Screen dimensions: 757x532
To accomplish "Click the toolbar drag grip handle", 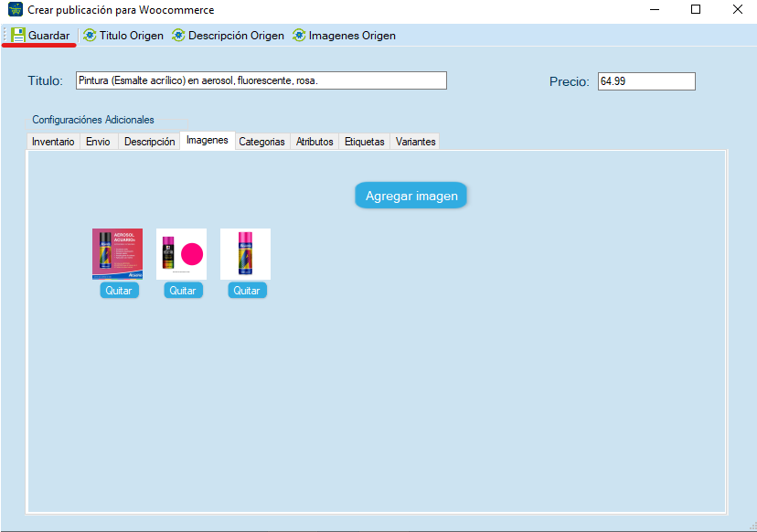I will click(x=5, y=36).
